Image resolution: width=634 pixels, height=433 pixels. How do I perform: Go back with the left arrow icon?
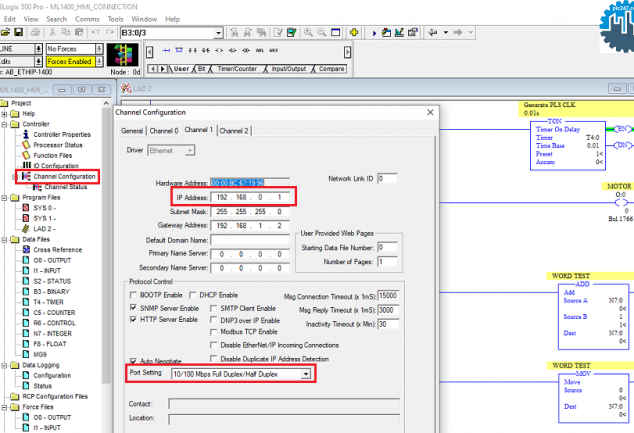432,32
